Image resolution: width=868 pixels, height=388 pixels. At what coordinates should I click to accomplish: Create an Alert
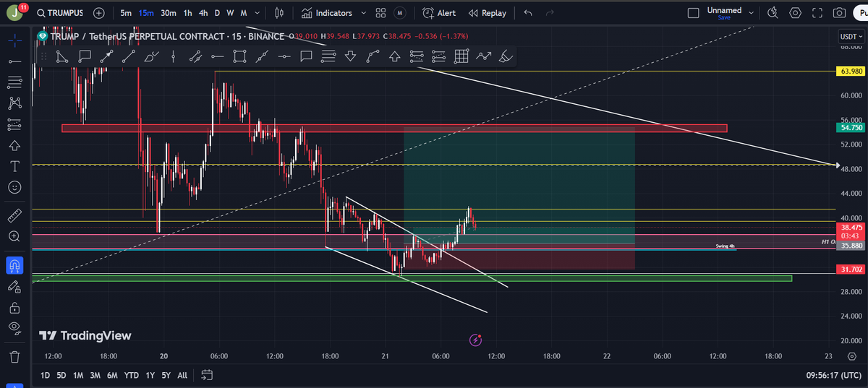[x=438, y=13]
